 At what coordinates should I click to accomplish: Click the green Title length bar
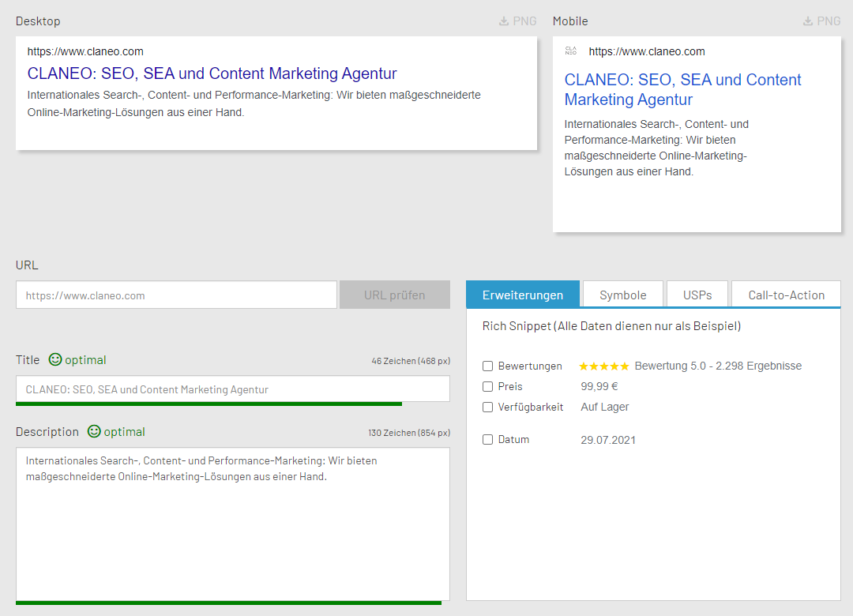[209, 404]
